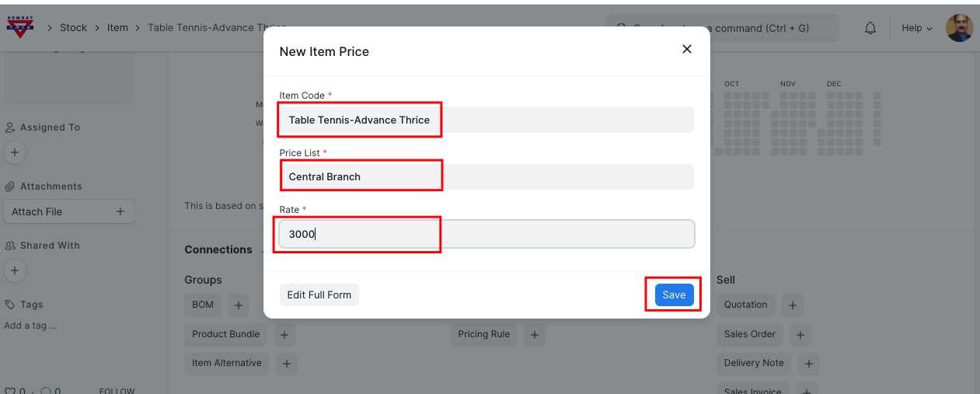
Task: Open the Help dropdown menu
Action: (916, 28)
